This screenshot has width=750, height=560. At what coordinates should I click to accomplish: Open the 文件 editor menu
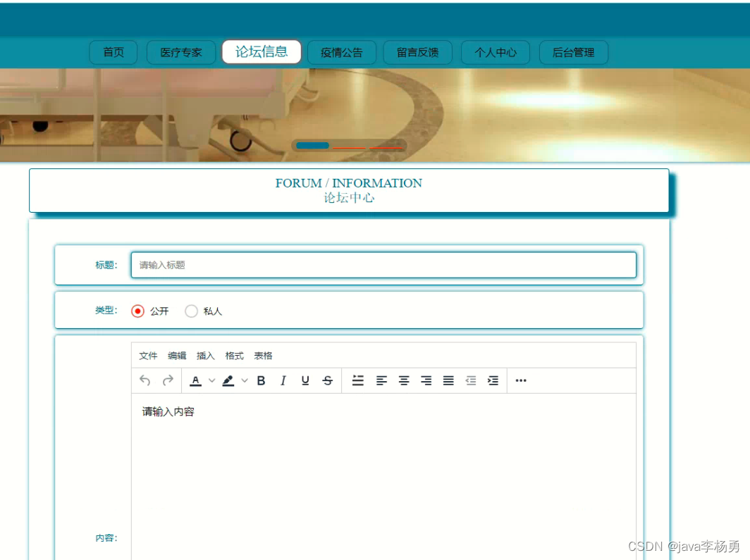(x=148, y=356)
